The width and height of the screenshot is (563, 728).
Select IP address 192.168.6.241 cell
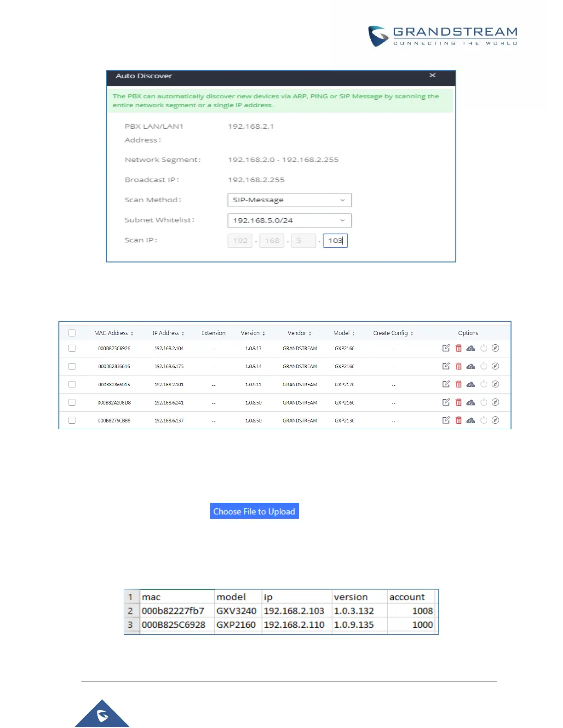[169, 403]
